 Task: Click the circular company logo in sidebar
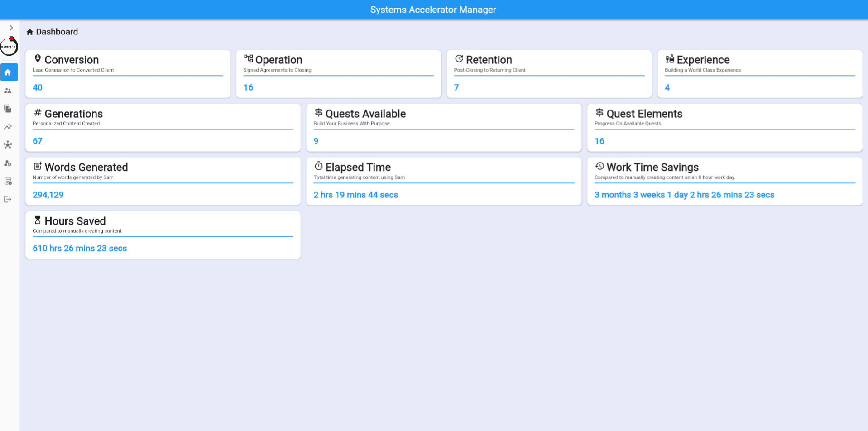(x=9, y=46)
